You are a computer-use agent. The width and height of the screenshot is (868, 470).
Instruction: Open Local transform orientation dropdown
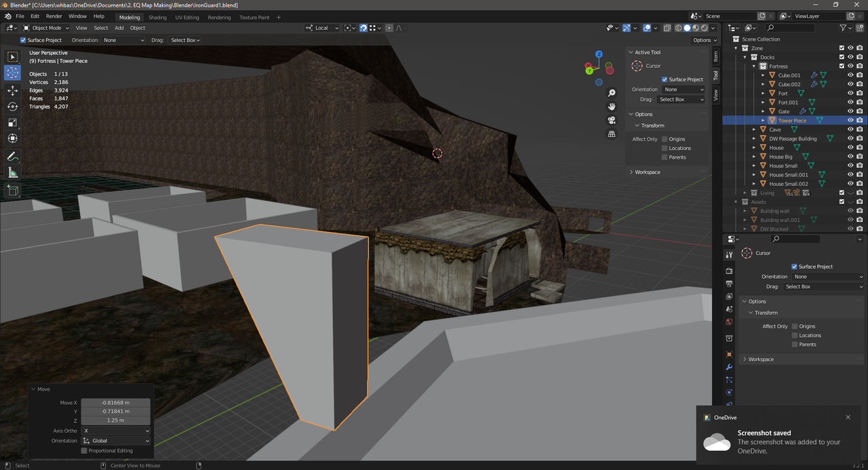(x=321, y=28)
